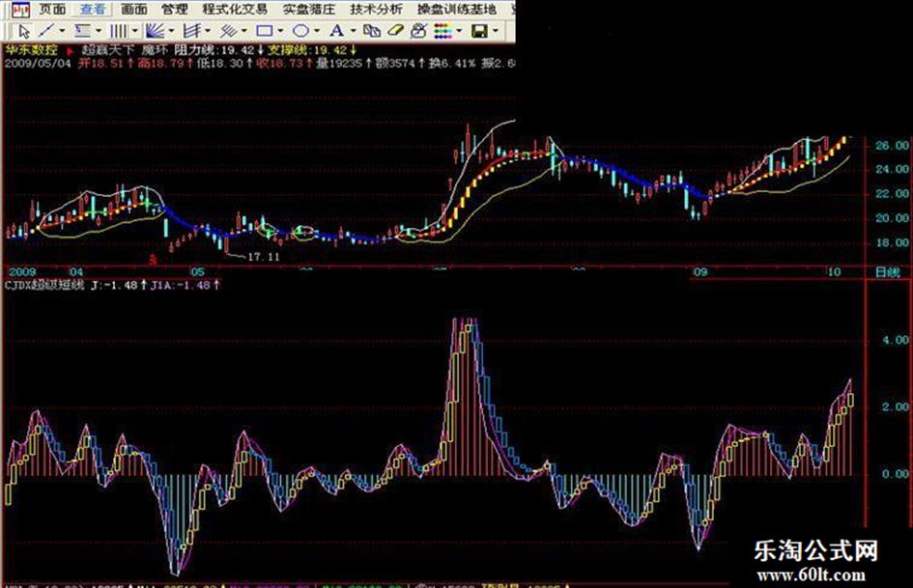The height and width of the screenshot is (588, 913).
Task: Open the 画面 menu
Action: coord(134,10)
